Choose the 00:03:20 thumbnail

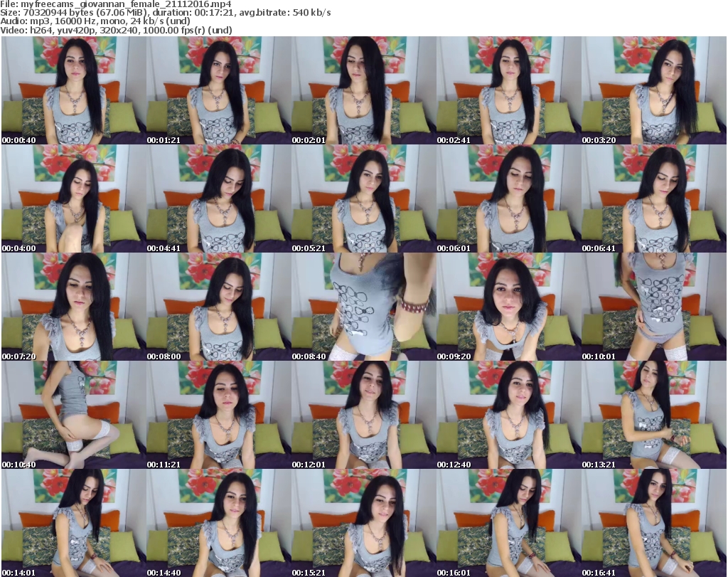coord(654,90)
